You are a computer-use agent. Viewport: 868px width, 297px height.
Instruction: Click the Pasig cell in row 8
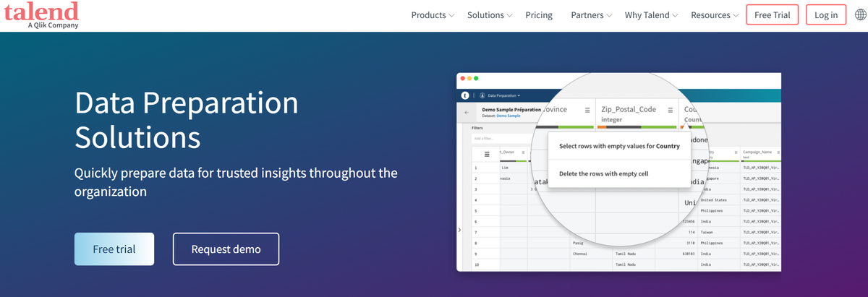(x=579, y=244)
